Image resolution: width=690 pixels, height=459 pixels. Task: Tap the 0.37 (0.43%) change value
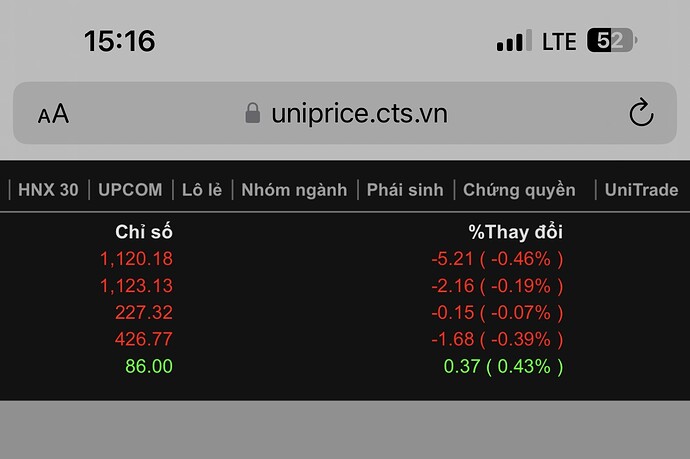503,367
